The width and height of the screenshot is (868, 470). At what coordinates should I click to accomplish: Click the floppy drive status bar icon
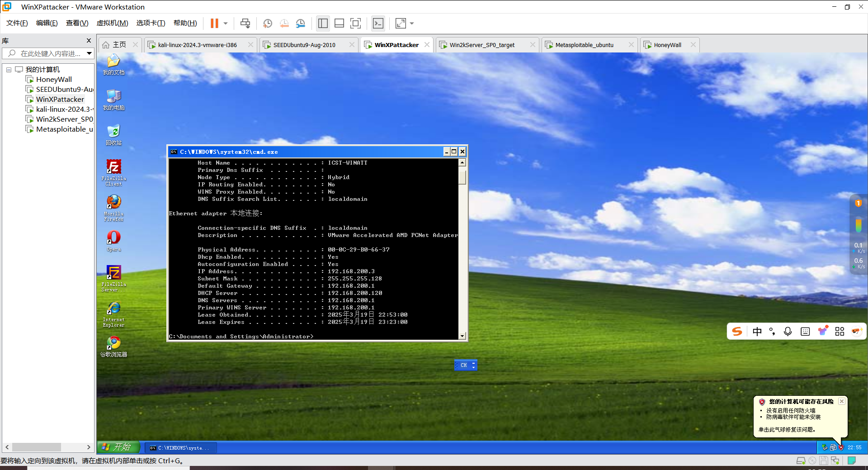(824, 461)
